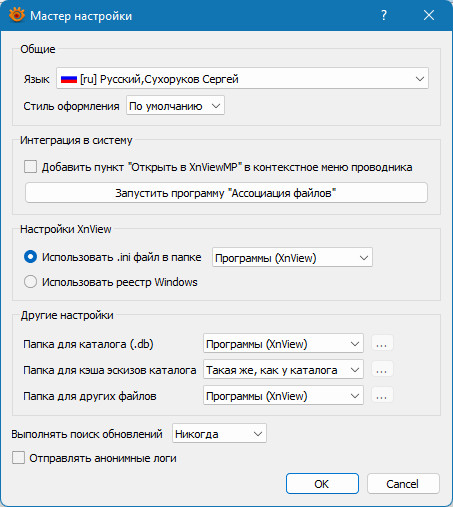Browse for thumbnail cache folder with ellipsis
Screen dimensions: 453x507
[382, 370]
